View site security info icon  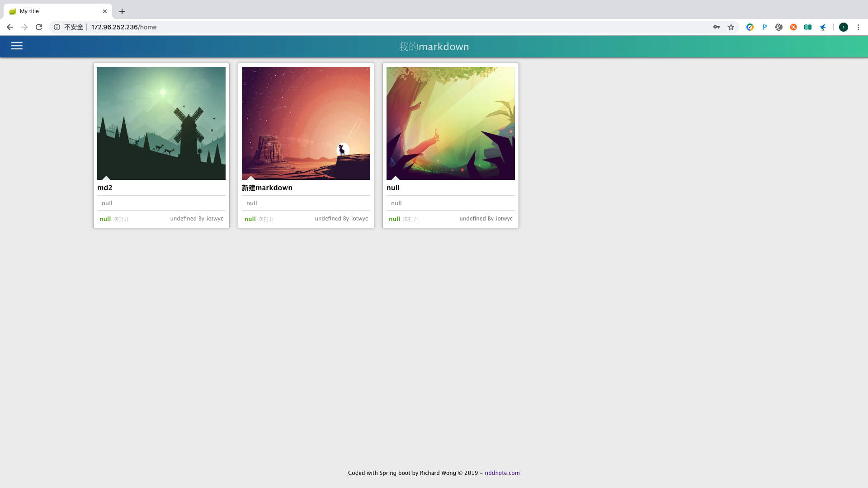[57, 27]
